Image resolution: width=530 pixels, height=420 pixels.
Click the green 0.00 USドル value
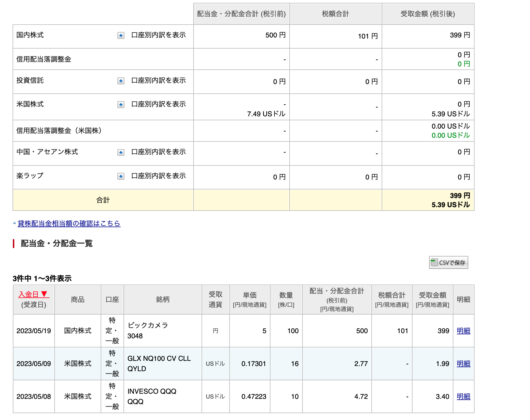coord(451,135)
